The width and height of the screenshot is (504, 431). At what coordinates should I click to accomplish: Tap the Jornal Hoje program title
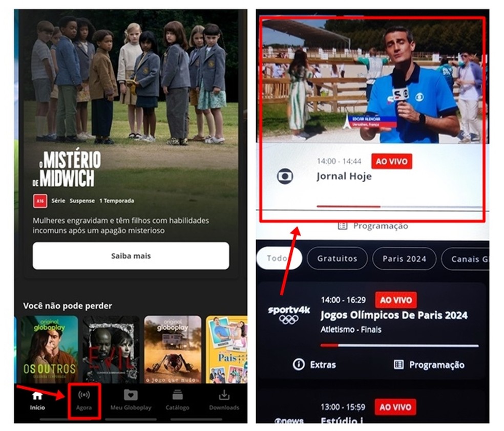tap(344, 176)
